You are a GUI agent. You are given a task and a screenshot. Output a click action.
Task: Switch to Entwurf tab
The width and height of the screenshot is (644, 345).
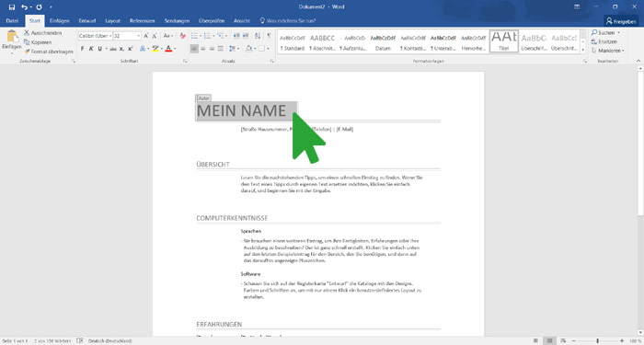click(x=87, y=20)
